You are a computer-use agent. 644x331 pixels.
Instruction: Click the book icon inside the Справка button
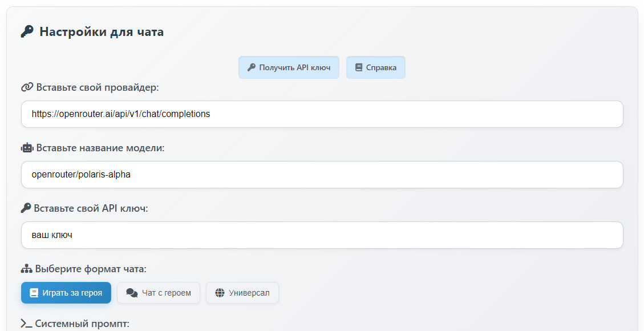(359, 67)
